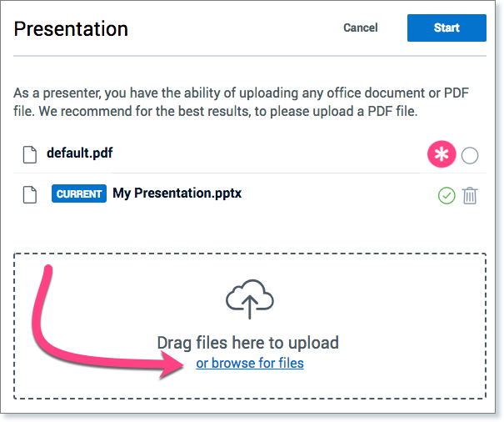The height and width of the screenshot is (422, 504).
Task: Select the My Presentation.pptx file name
Action: click(x=177, y=194)
